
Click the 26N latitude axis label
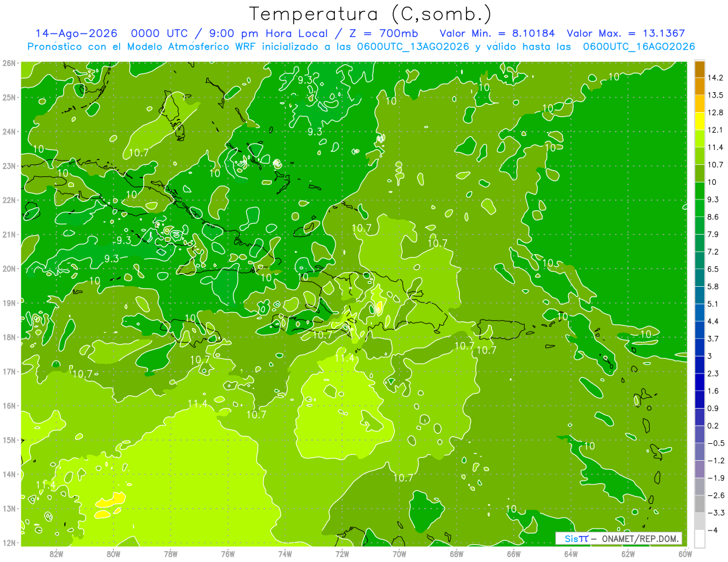[x=9, y=62]
